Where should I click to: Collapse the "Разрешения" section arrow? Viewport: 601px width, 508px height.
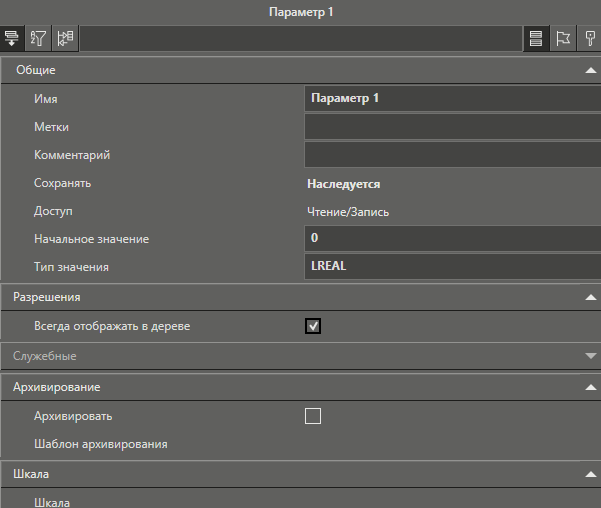[x=590, y=298]
